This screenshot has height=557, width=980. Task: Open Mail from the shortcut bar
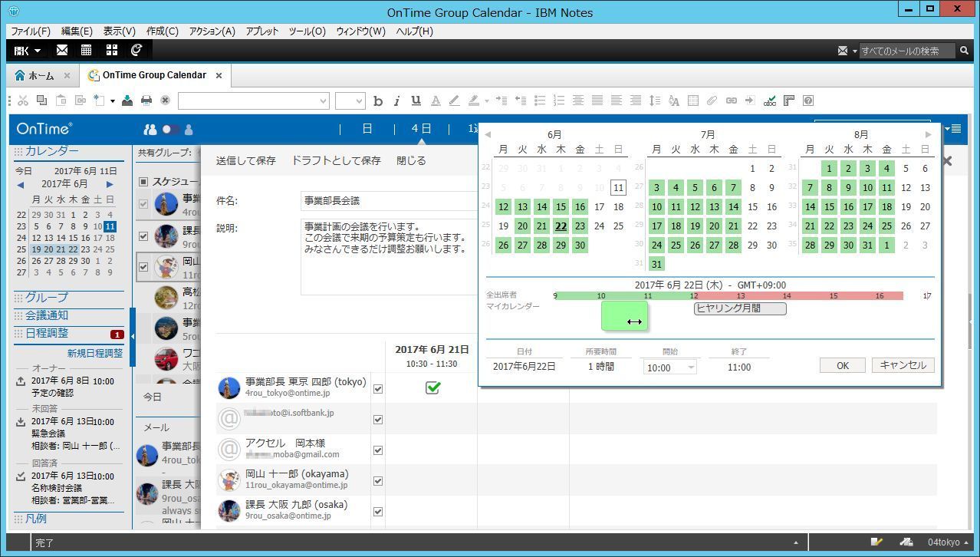click(x=62, y=50)
